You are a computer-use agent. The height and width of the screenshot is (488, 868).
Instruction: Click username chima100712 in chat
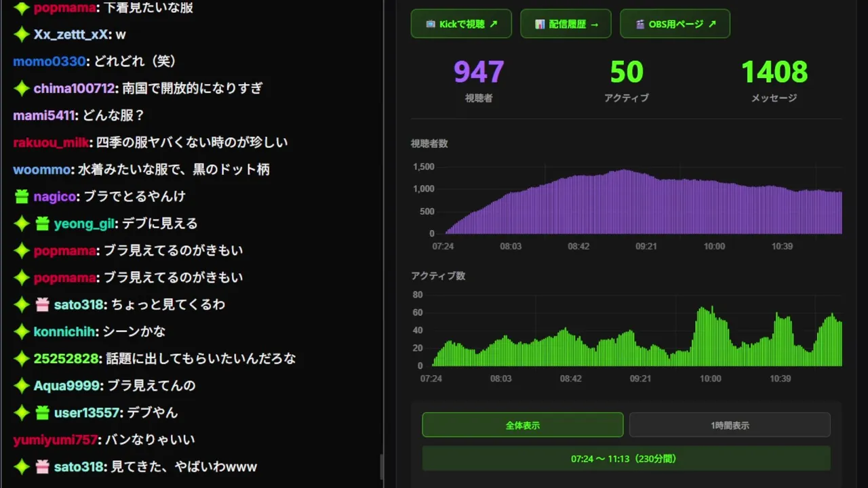pos(74,88)
